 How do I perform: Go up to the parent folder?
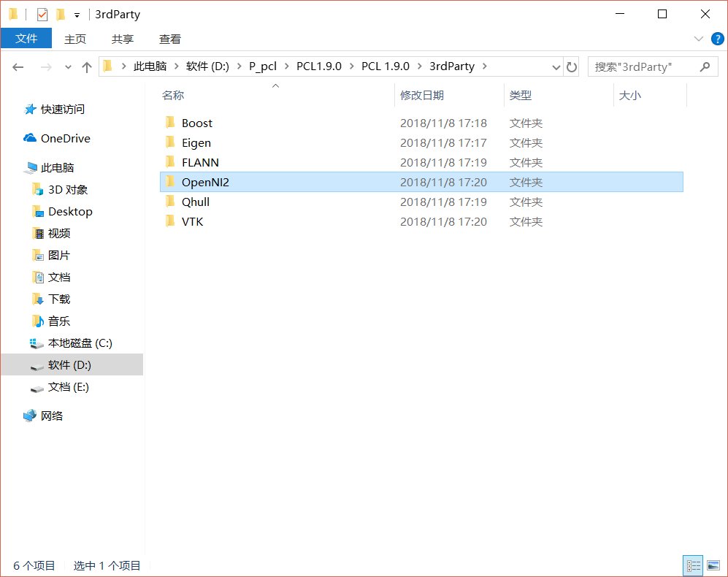tap(85, 66)
